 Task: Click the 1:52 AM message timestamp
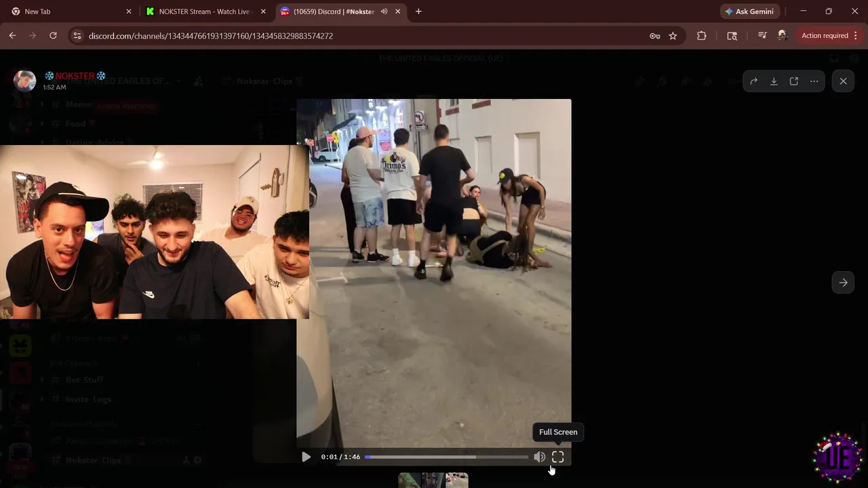point(54,87)
